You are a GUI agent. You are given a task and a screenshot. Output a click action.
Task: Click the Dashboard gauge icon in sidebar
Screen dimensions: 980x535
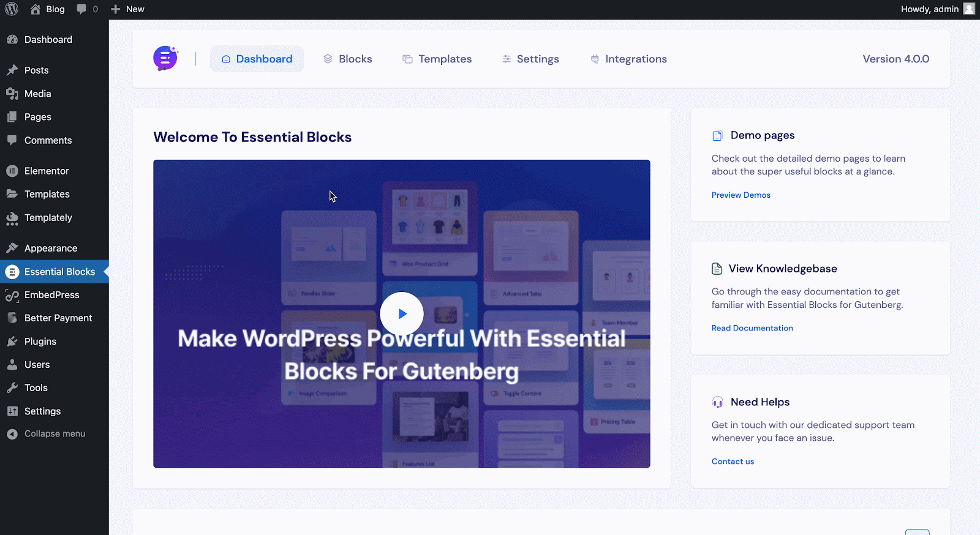click(x=12, y=40)
